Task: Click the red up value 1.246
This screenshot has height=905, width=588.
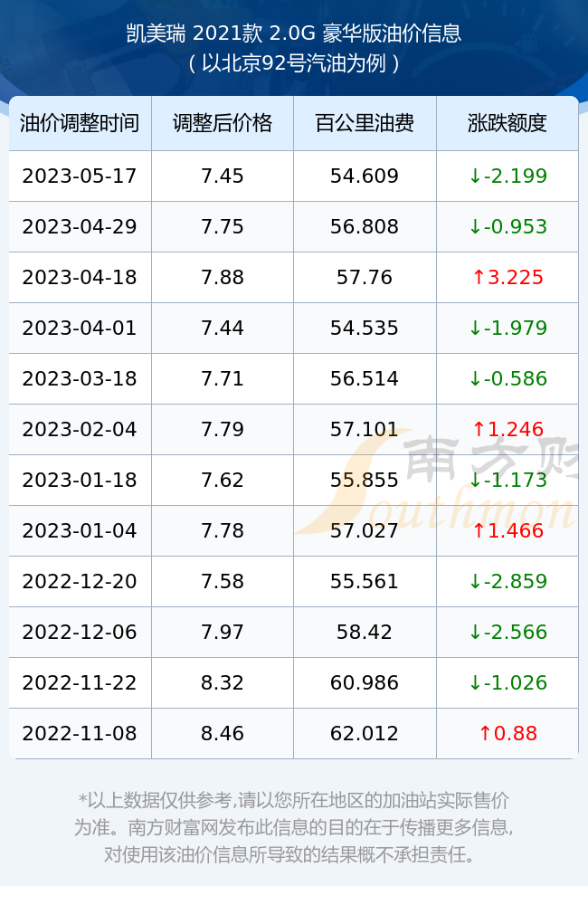Action: click(x=507, y=429)
